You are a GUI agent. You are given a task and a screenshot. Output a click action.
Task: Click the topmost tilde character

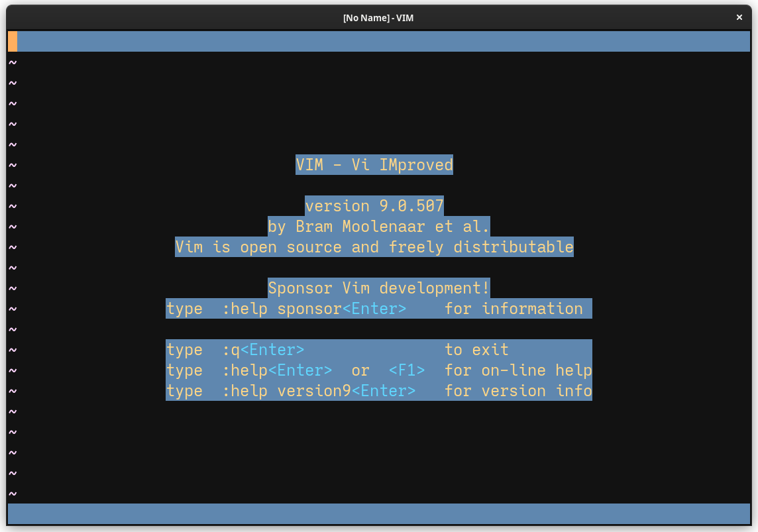[x=11, y=62]
